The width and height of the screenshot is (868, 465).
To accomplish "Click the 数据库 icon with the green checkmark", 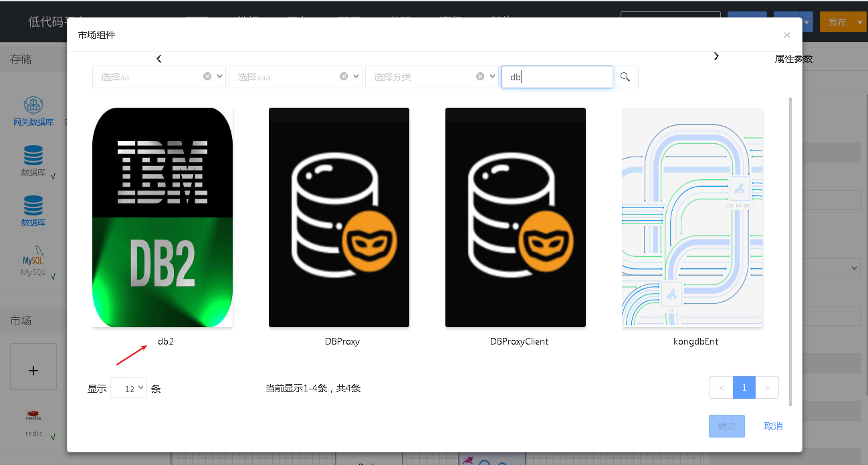I will click(x=33, y=156).
